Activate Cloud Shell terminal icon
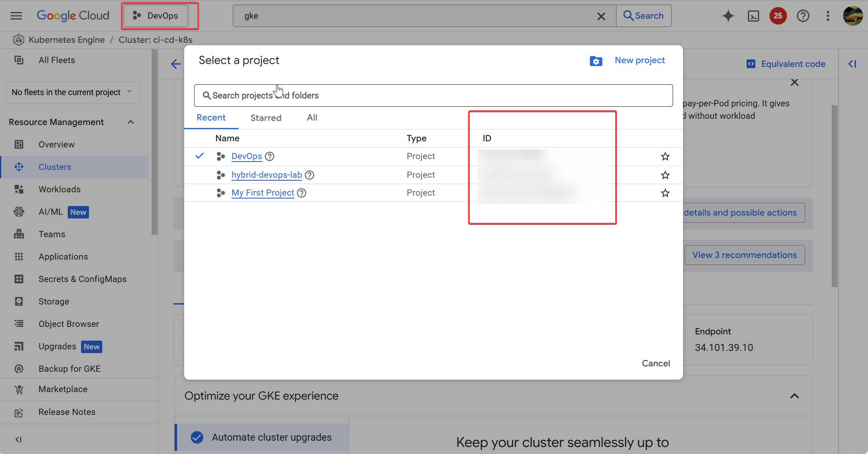This screenshot has width=868, height=454. pos(753,16)
